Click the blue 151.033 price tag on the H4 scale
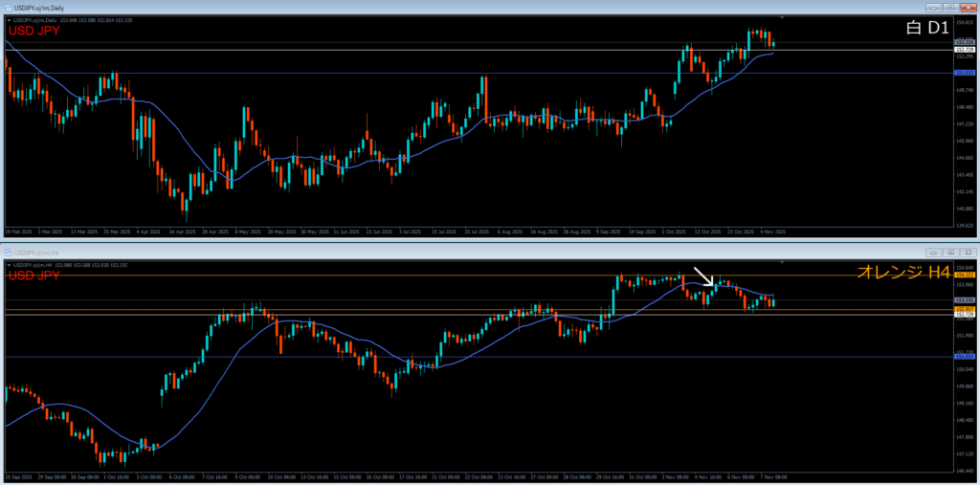The height and width of the screenshot is (485, 980). [x=965, y=356]
